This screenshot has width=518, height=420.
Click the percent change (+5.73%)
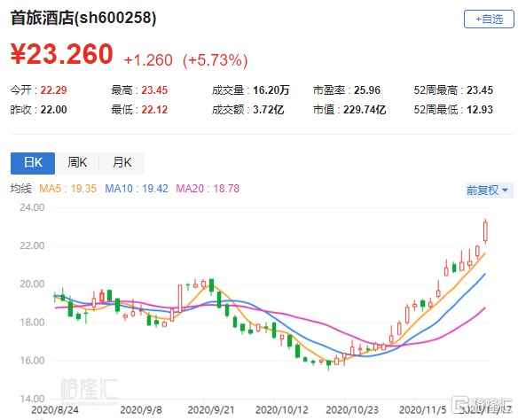click(x=215, y=60)
